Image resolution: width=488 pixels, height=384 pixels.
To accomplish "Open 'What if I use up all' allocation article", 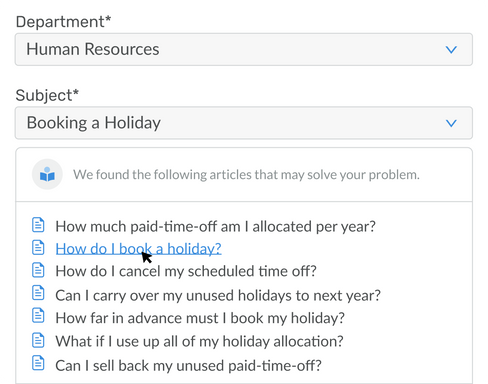I will 199,341.
